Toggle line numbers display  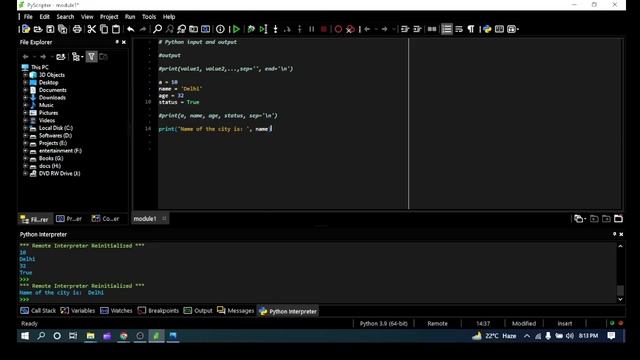(x=447, y=29)
